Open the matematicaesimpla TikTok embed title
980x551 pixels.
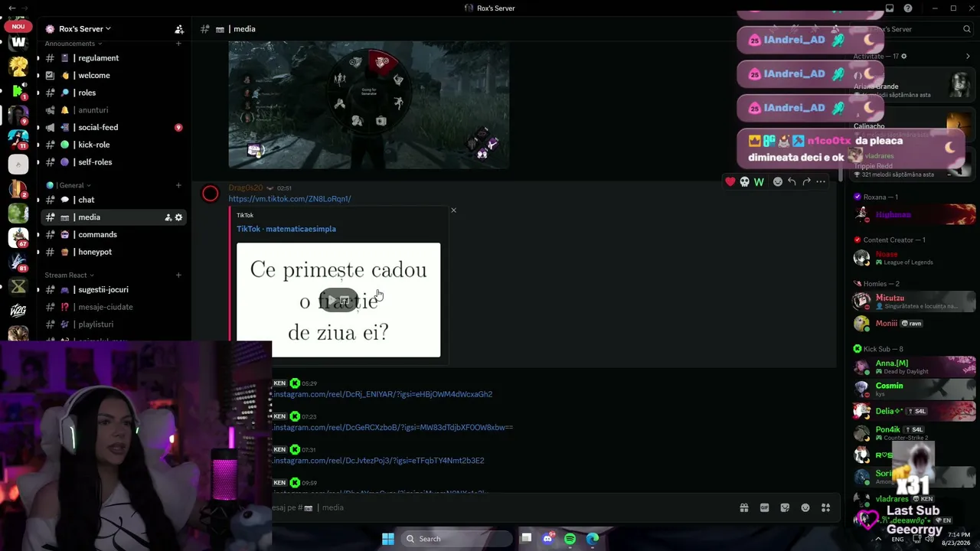[286, 229]
